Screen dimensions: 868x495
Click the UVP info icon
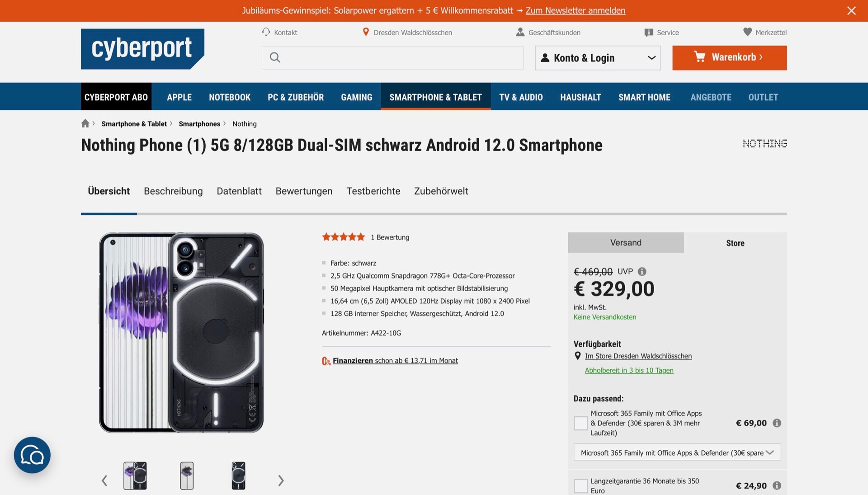642,272
